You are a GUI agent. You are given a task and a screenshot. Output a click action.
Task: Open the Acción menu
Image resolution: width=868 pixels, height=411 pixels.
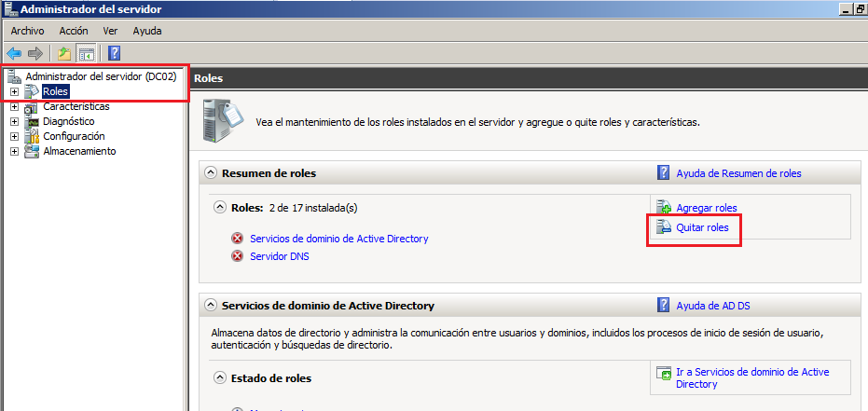point(73,31)
